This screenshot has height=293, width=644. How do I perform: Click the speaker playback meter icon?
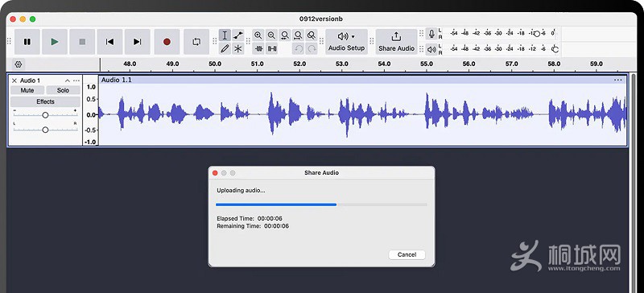pyautogui.click(x=431, y=49)
